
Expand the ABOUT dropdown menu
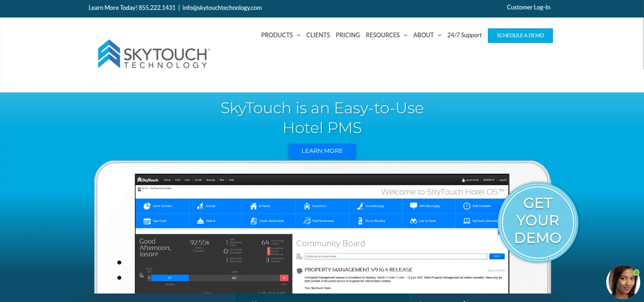click(x=427, y=35)
